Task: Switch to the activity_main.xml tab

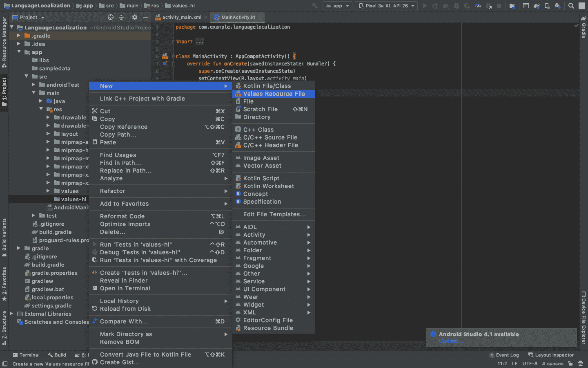Action: tap(183, 18)
